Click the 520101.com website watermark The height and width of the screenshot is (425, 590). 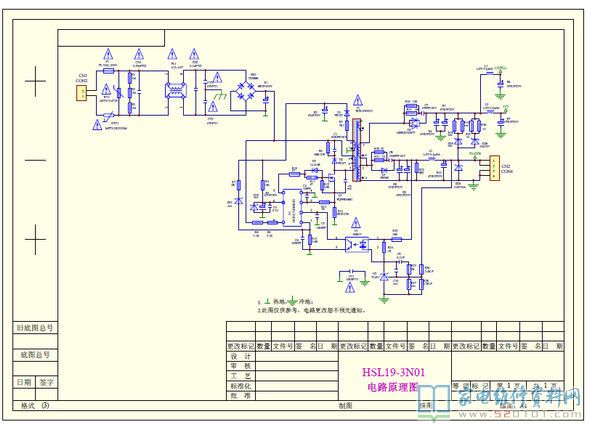tap(519, 414)
